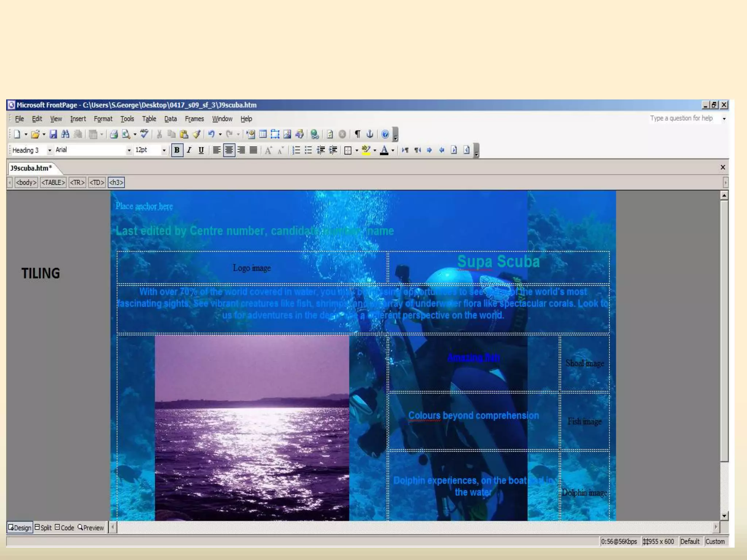Click the Insert Table icon
The height and width of the screenshot is (560, 747).
263,134
